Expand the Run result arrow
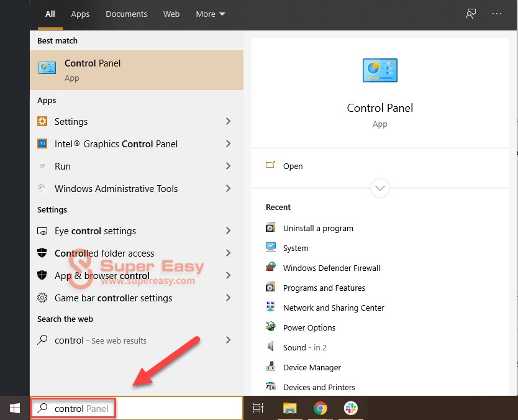 click(228, 166)
